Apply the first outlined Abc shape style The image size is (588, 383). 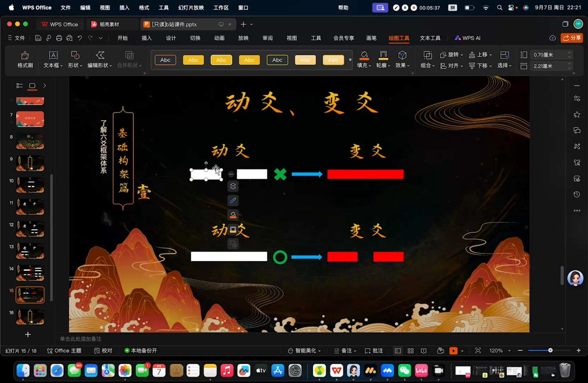[x=165, y=60]
